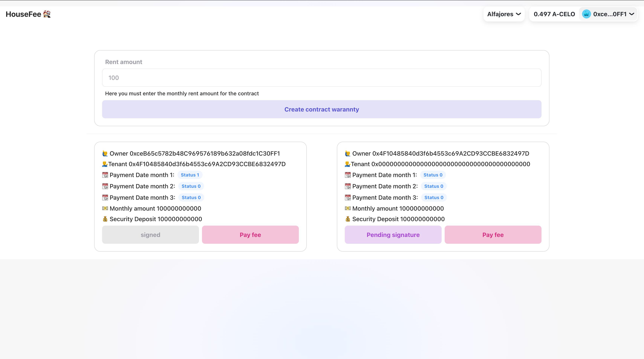Click owner address 0x4F10485840d3...6832497D in second card

click(451, 154)
